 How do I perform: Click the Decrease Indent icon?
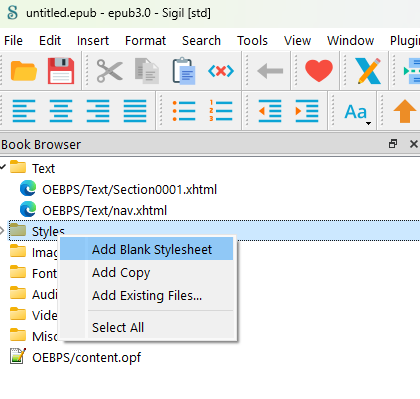(x=270, y=111)
